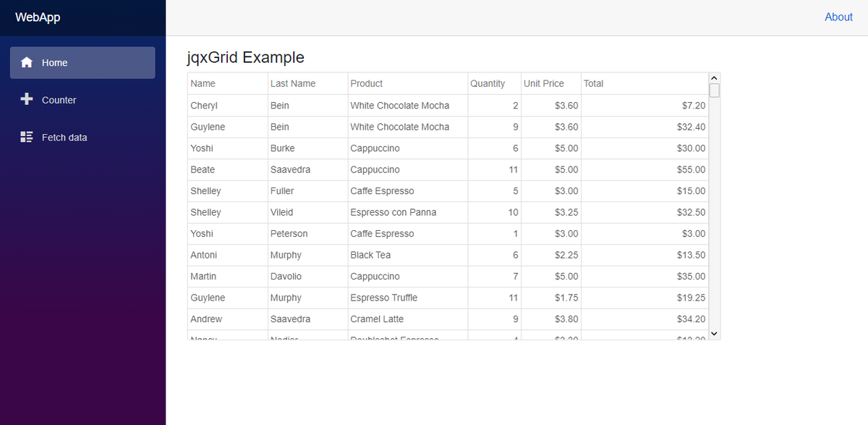Image resolution: width=868 pixels, height=425 pixels.
Task: Select the Burke last name cell
Action: [x=307, y=148]
